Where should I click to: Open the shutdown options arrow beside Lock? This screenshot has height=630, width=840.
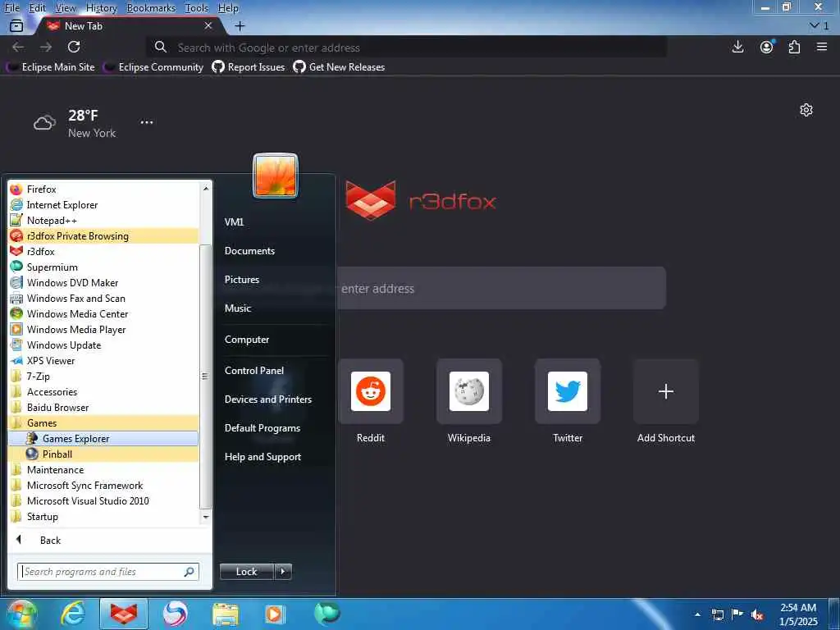[283, 572]
